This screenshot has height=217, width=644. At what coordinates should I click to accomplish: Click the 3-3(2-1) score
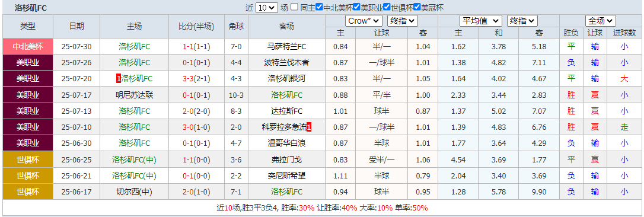tap(196, 78)
